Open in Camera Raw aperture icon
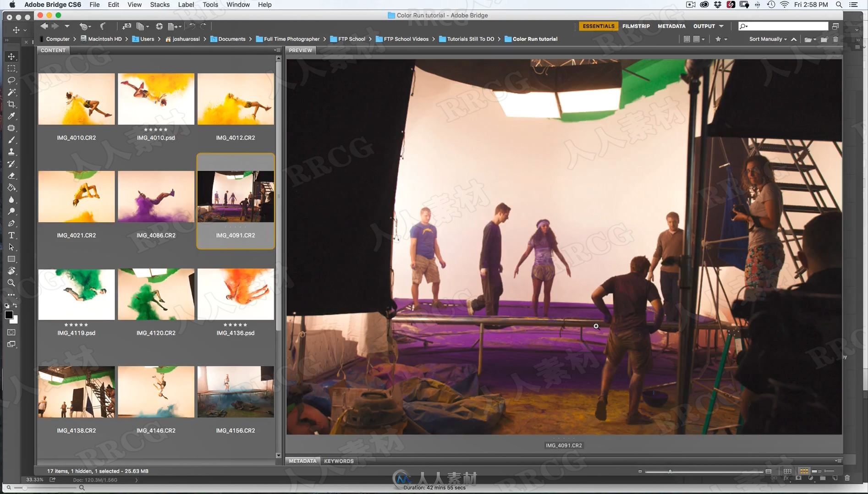Image resolution: width=868 pixels, height=494 pixels. pyautogui.click(x=159, y=26)
